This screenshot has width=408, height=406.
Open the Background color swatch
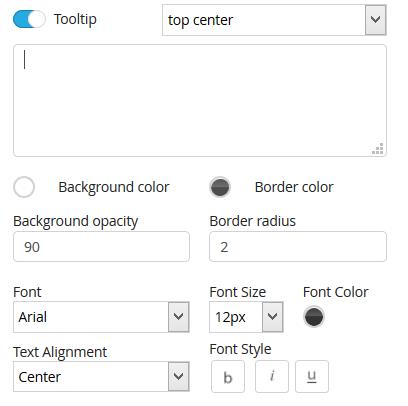coord(24,187)
